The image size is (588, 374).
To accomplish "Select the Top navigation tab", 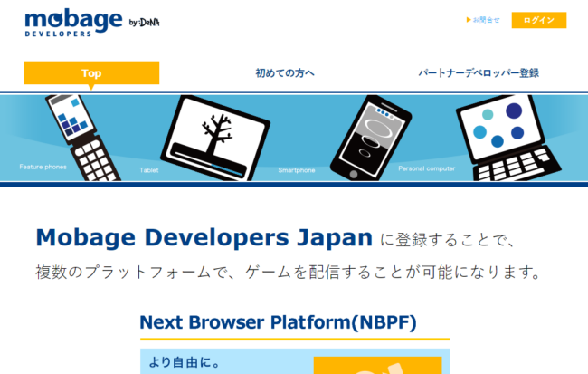I will coord(91,73).
